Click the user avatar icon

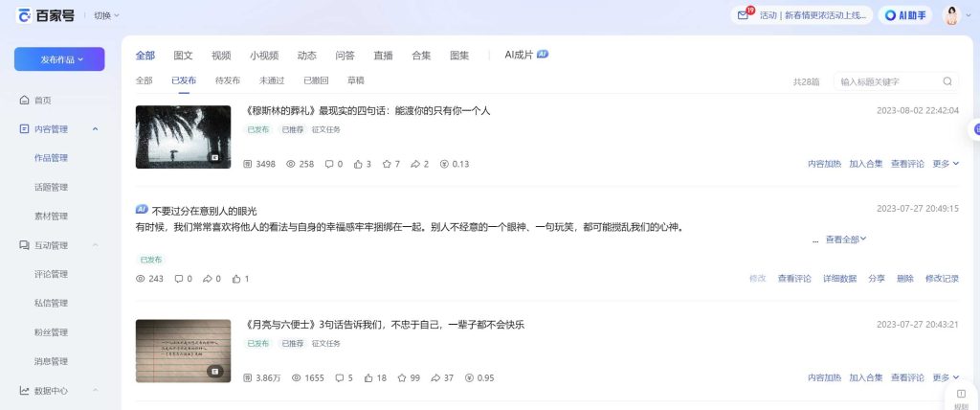(951, 15)
